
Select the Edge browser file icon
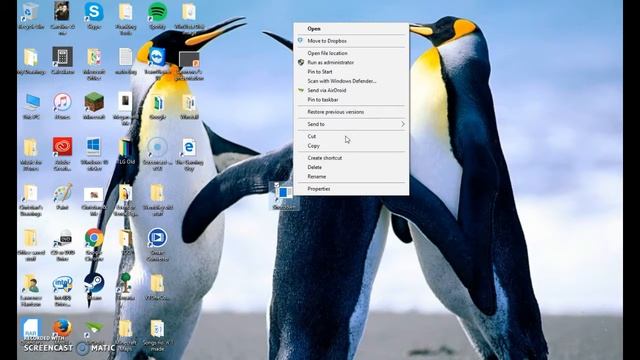[189, 147]
